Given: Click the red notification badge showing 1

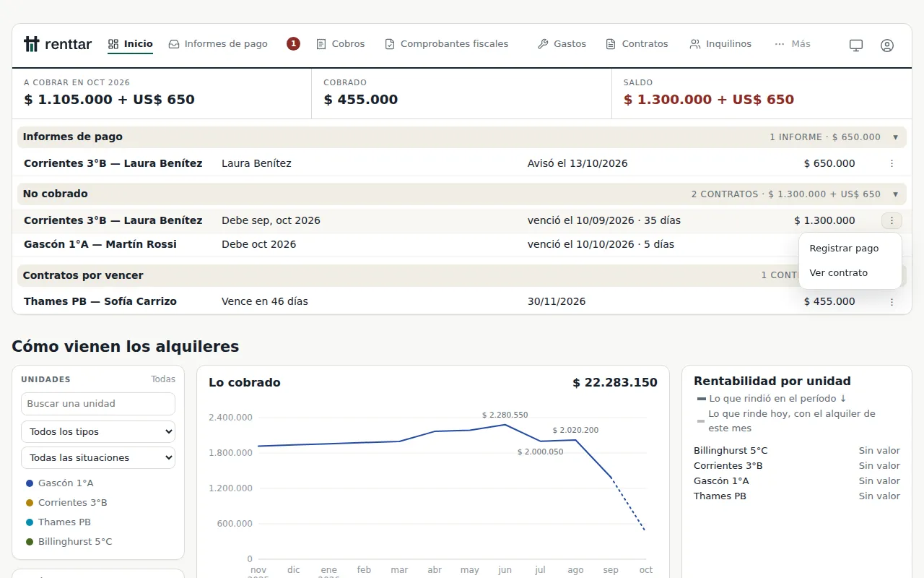Looking at the screenshot, I should 293,44.
